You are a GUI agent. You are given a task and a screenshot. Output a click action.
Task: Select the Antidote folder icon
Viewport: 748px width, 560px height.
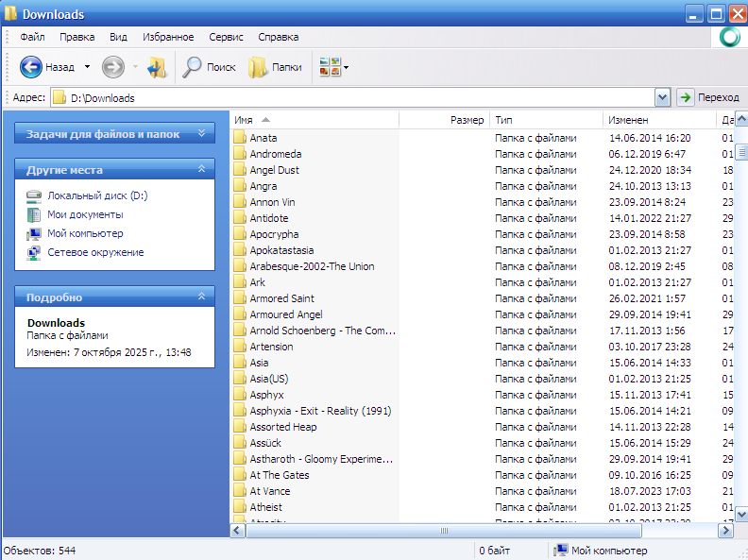pyautogui.click(x=240, y=218)
